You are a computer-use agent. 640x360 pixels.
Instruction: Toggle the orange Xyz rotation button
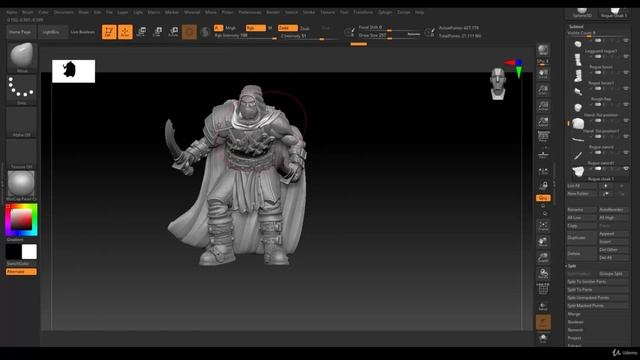coord(543,198)
